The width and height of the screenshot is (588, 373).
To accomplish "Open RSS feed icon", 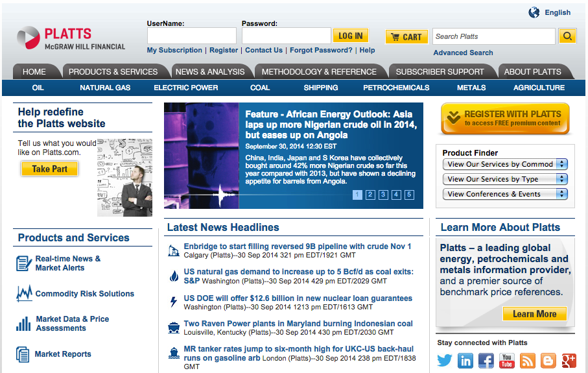I will tap(527, 361).
